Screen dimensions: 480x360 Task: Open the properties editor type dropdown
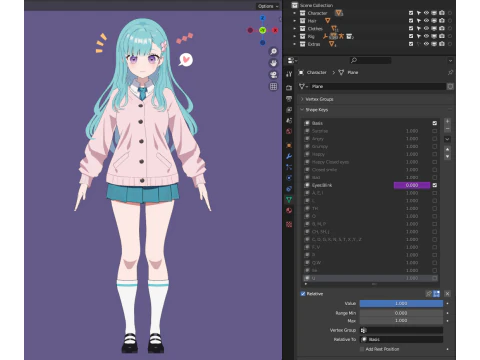click(292, 60)
